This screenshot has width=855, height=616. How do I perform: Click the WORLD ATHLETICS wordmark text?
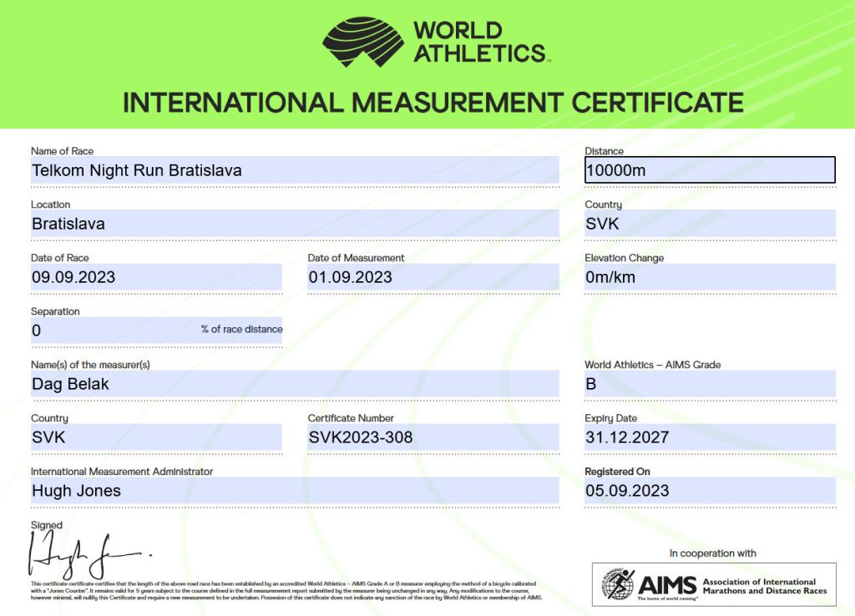click(480, 42)
